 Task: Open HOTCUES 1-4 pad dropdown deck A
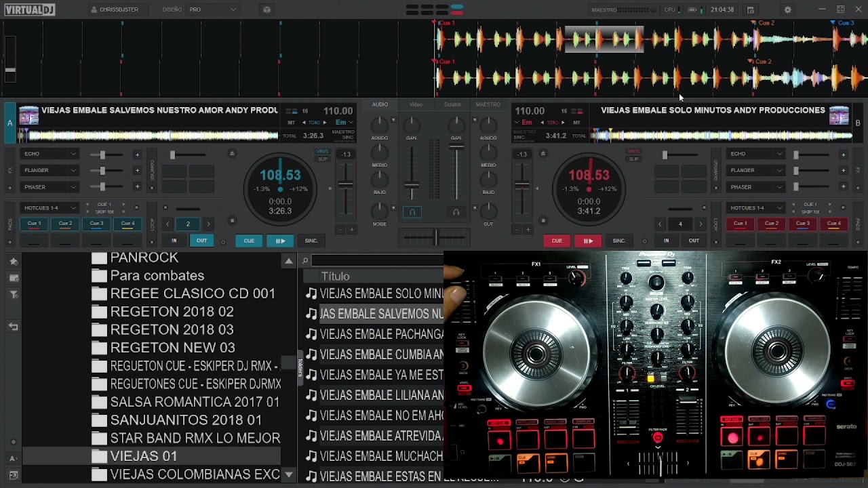click(50, 208)
